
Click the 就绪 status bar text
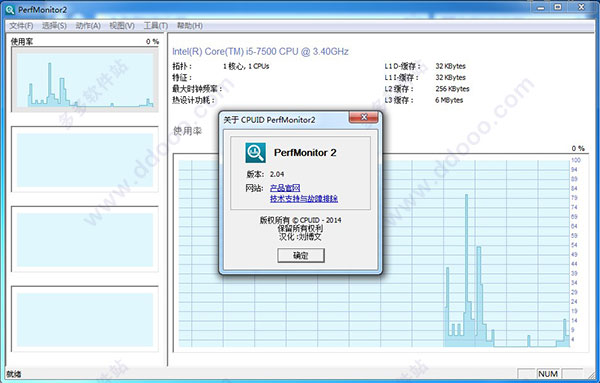click(x=13, y=374)
